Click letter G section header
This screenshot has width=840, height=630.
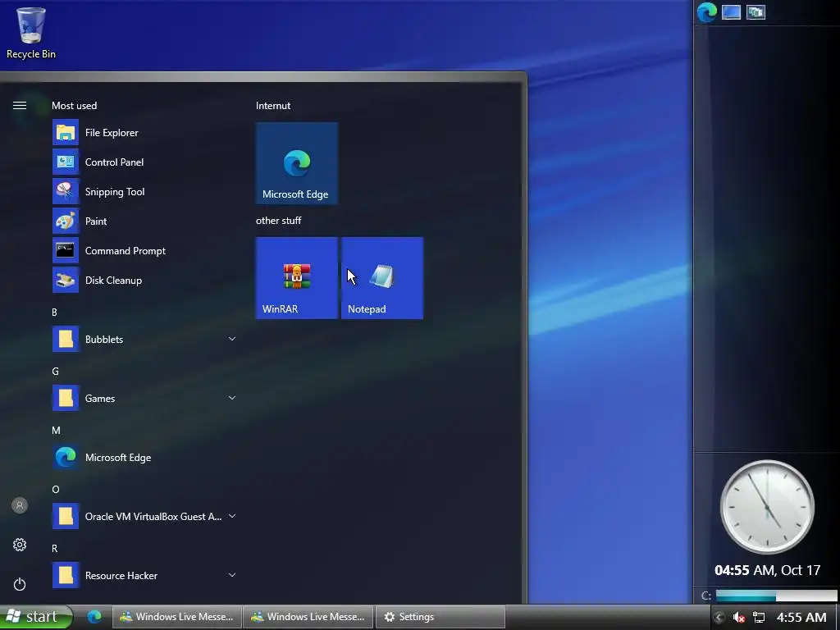pos(55,372)
